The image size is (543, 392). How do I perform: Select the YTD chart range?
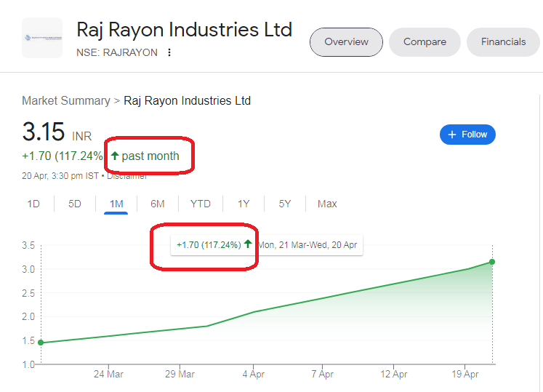point(200,204)
